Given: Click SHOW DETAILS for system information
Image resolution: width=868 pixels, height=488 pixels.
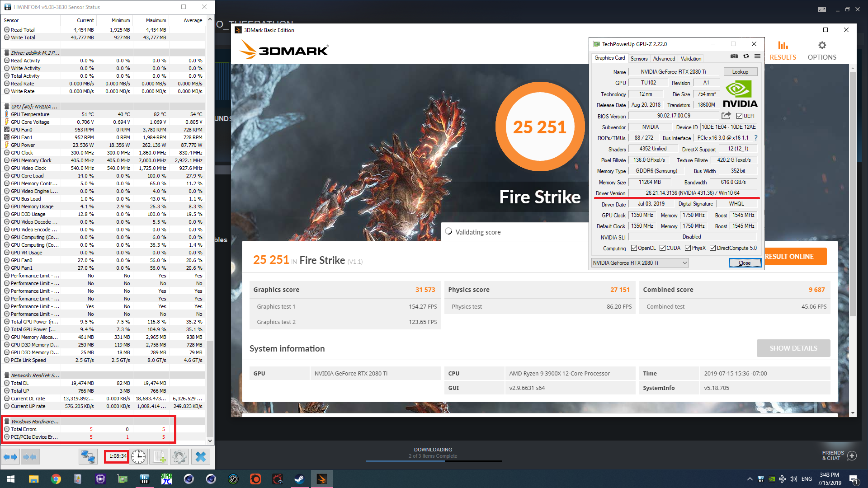Looking at the screenshot, I should click(x=793, y=348).
